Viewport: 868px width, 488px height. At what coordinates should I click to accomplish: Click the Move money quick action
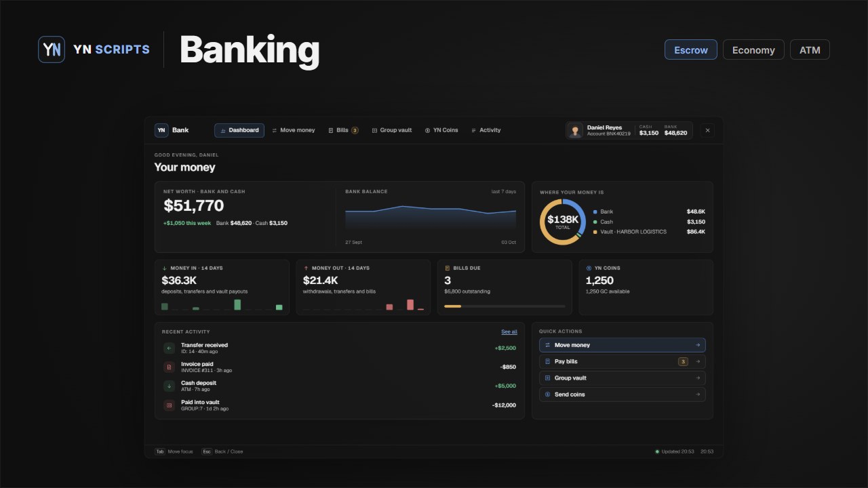[x=622, y=345]
